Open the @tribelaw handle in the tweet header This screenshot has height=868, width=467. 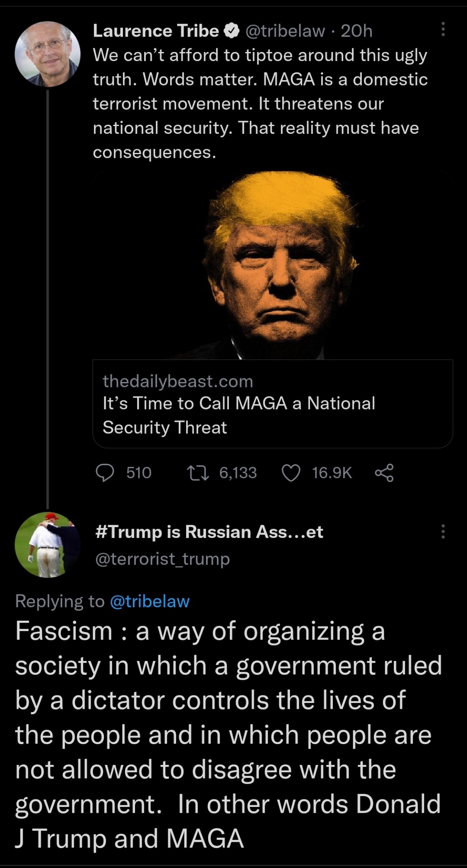click(285, 31)
